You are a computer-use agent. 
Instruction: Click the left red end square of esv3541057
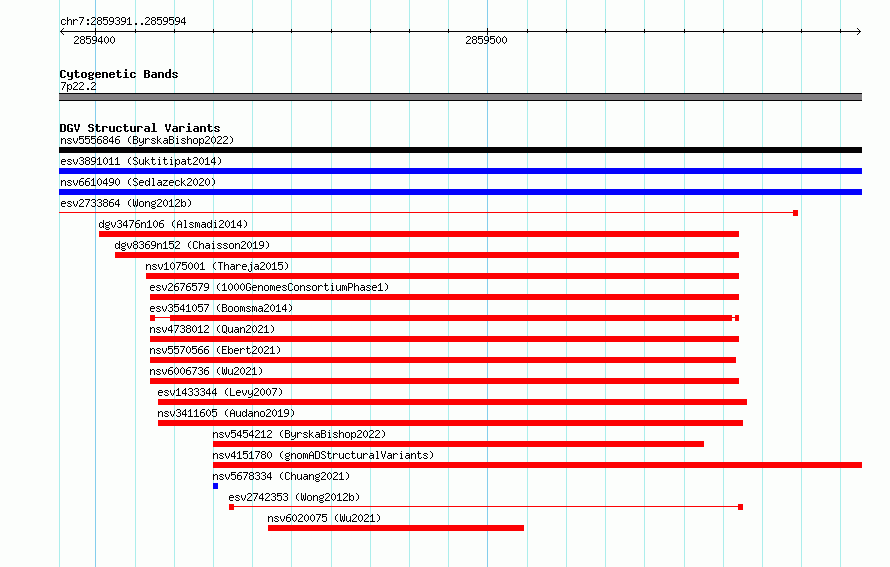coord(153,318)
